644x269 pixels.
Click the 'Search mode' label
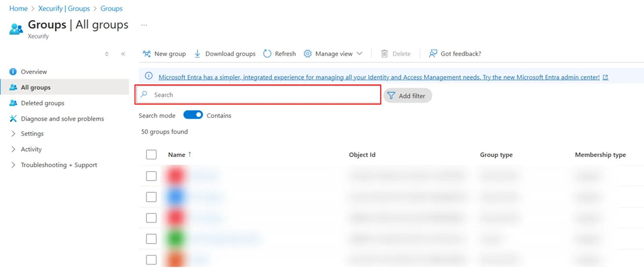(157, 116)
